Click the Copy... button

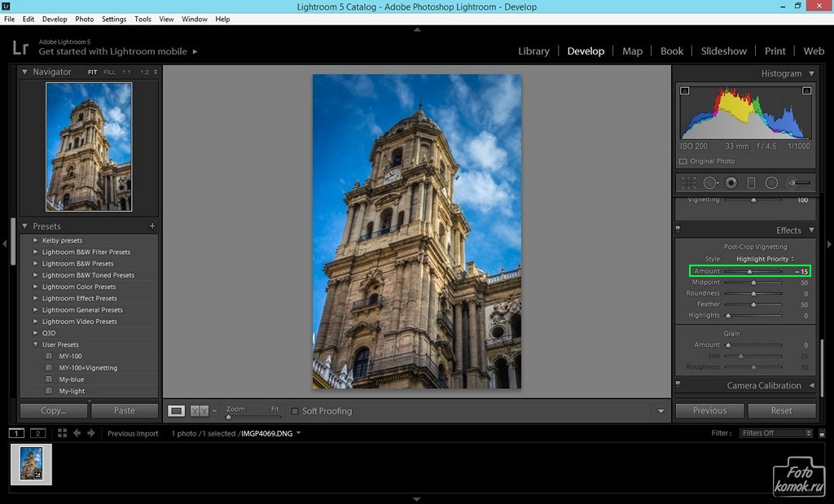coord(54,410)
